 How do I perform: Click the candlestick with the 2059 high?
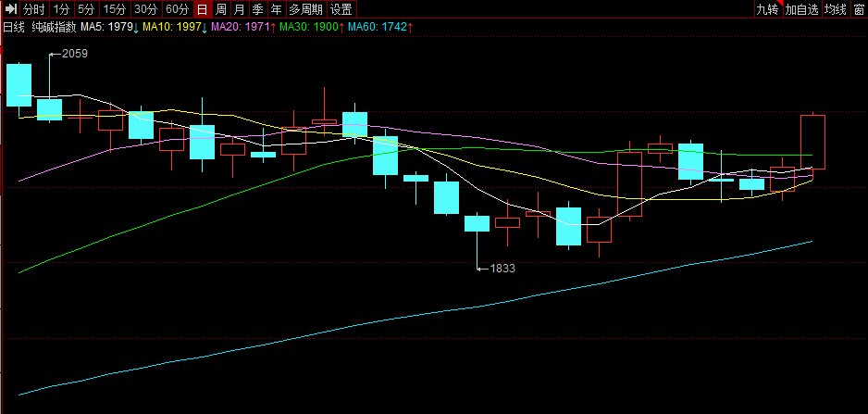[49, 109]
